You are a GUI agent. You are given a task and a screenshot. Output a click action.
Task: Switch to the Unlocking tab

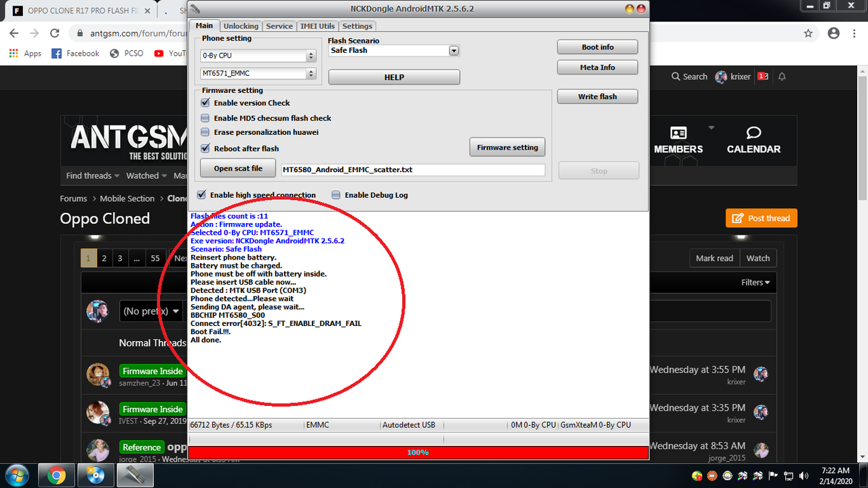[x=241, y=26]
